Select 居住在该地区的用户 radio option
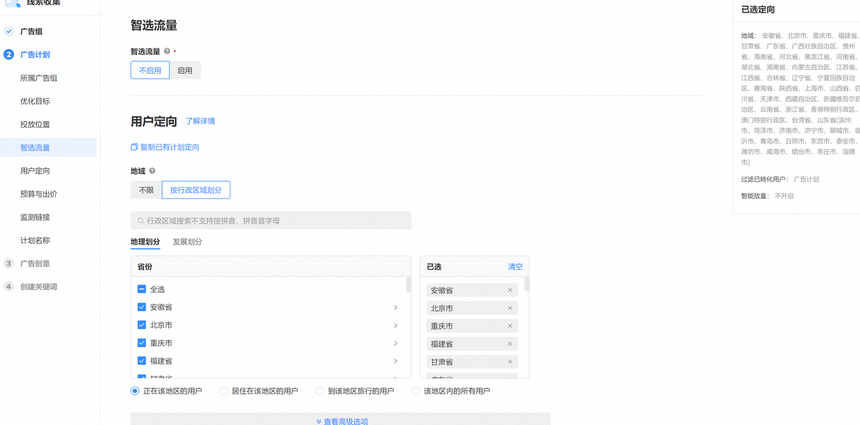 click(x=224, y=391)
